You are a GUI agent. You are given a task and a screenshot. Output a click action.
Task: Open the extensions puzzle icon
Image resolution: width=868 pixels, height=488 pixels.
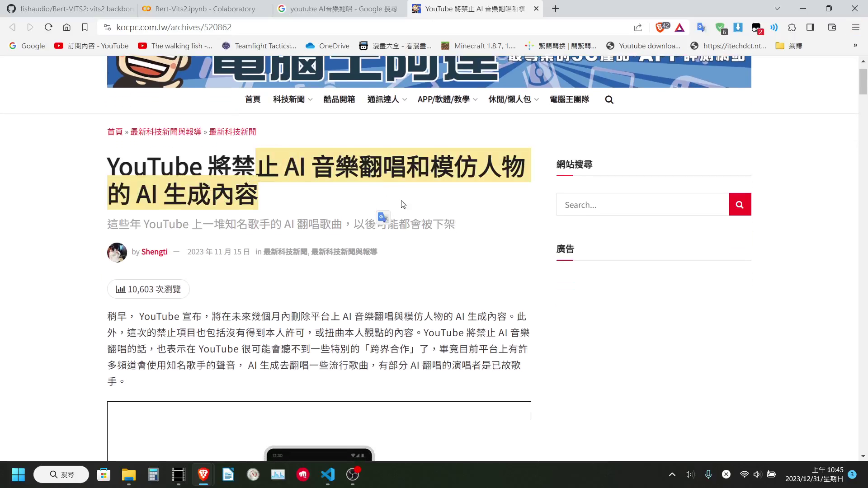(x=792, y=28)
